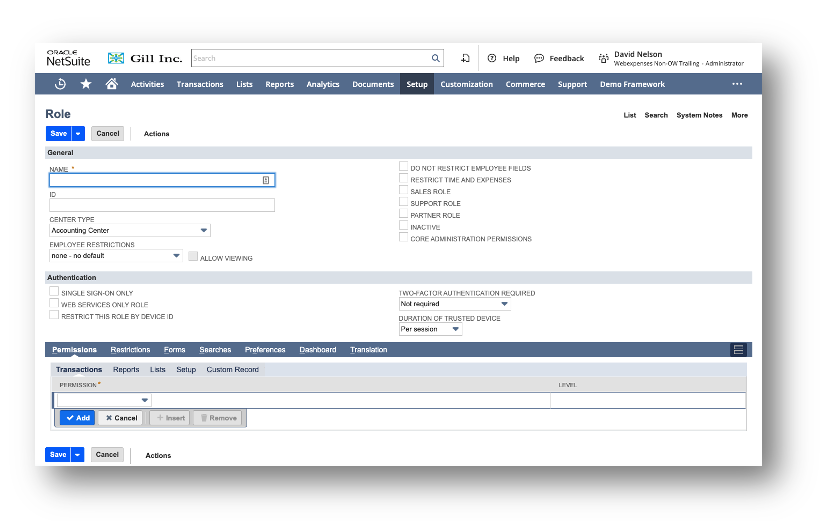
Task: Open the More link
Action: pyautogui.click(x=739, y=115)
